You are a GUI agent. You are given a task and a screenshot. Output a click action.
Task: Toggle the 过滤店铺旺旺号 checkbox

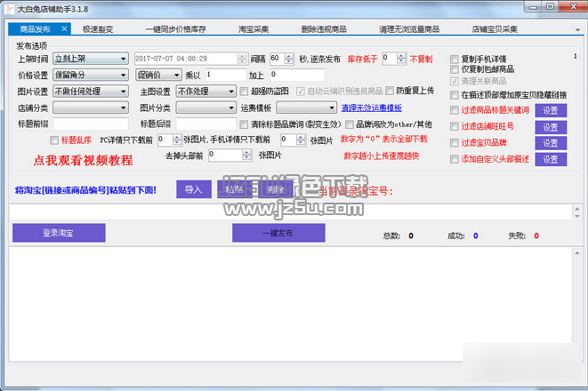click(x=455, y=126)
